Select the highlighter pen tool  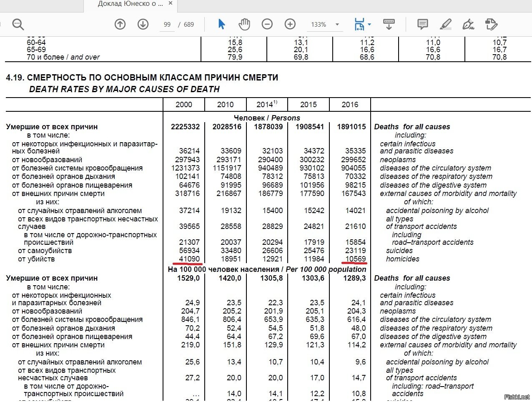pyautogui.click(x=446, y=24)
